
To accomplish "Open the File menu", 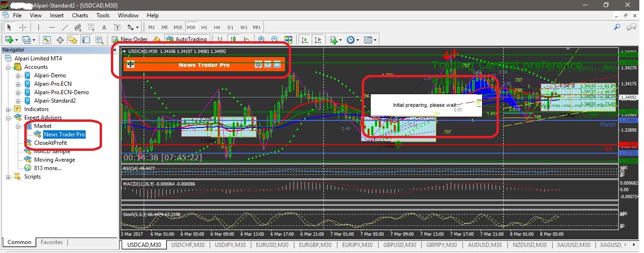I will click(x=17, y=15).
